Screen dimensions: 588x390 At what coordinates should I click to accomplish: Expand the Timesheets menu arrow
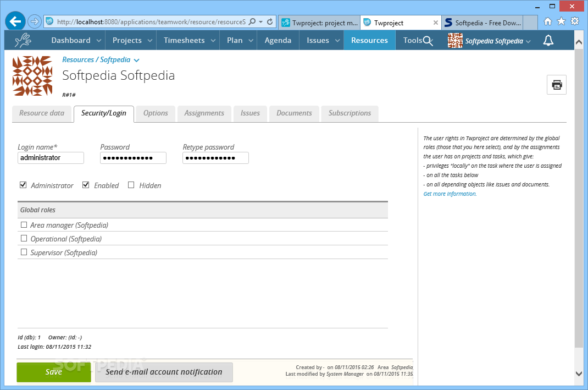(213, 41)
